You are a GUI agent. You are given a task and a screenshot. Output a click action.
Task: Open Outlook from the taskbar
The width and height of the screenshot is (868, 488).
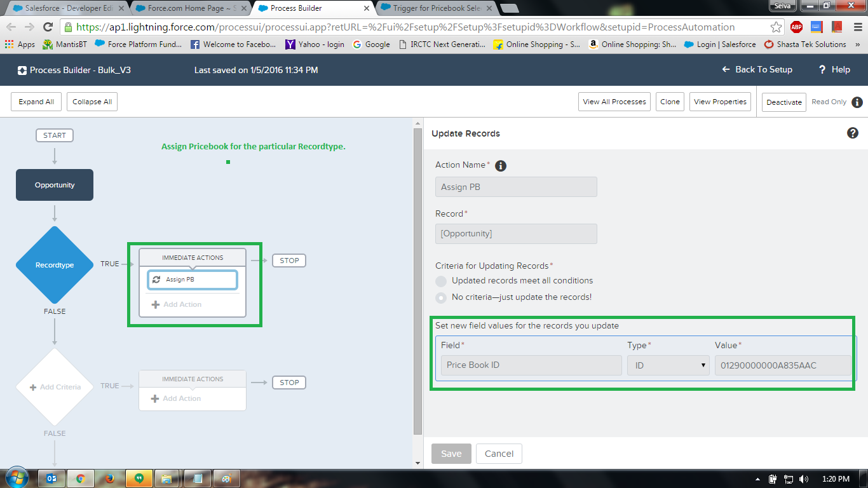[51, 478]
